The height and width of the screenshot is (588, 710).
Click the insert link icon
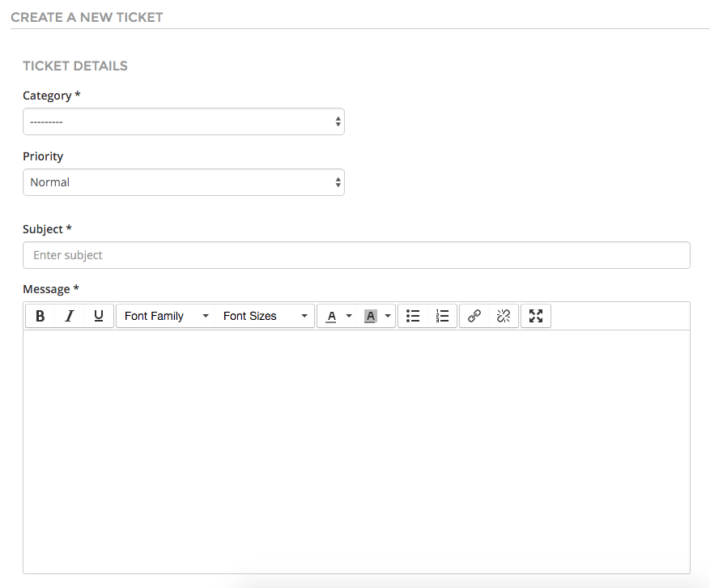(474, 316)
